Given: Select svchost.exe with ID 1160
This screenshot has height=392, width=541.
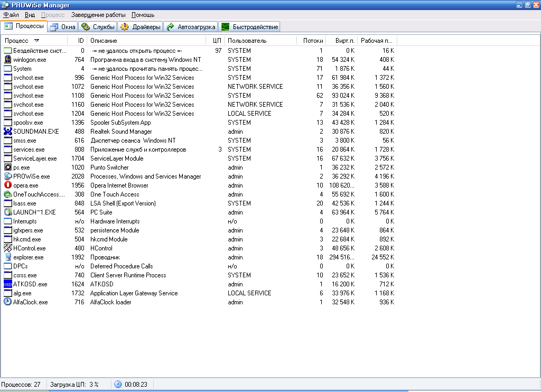Looking at the screenshot, I should click(199, 105).
